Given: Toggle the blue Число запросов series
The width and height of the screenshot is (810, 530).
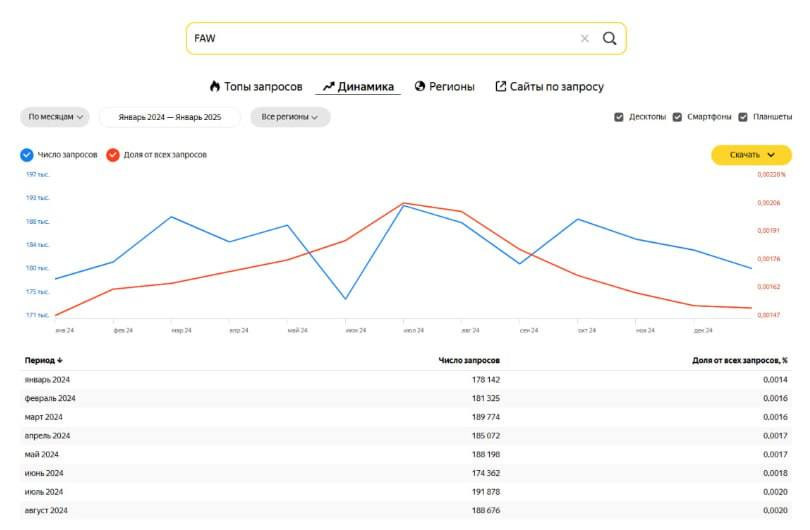Looking at the screenshot, I should [27, 155].
